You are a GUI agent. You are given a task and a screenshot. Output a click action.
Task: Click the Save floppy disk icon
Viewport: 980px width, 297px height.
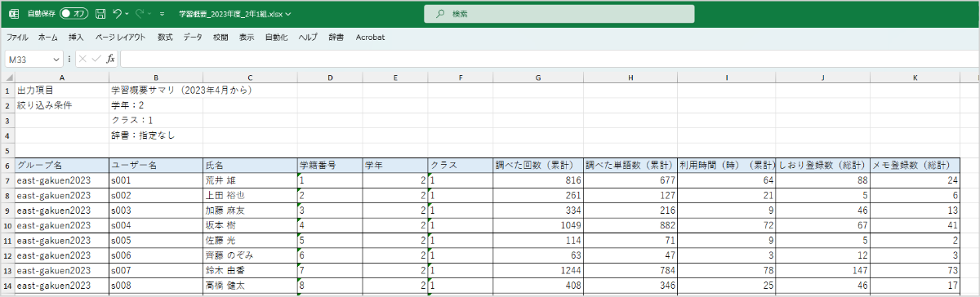100,14
